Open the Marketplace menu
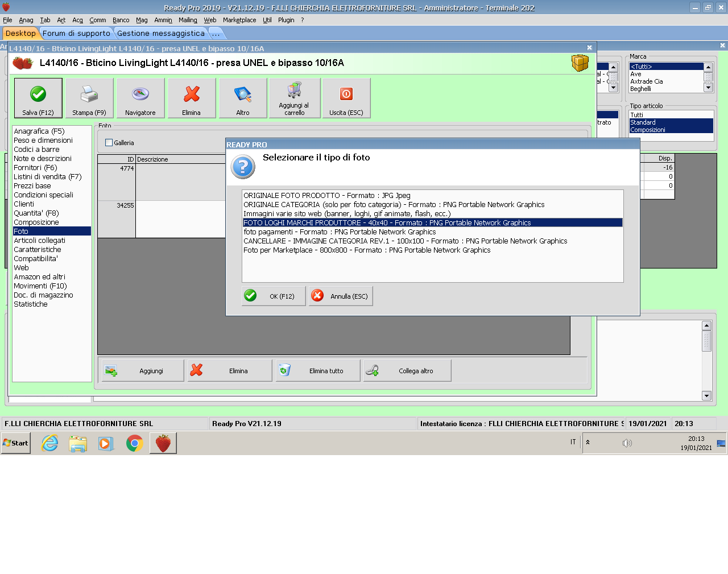The height and width of the screenshot is (574, 728). click(239, 20)
